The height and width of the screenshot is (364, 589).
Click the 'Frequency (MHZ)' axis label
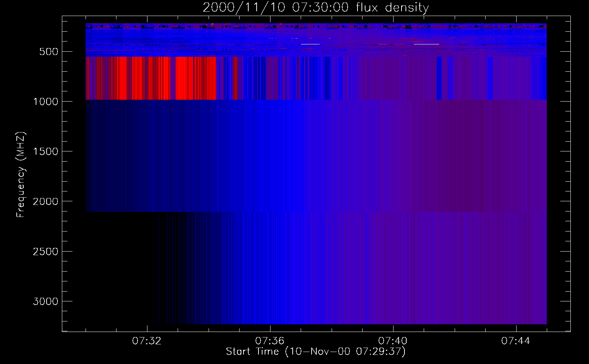(x=21, y=174)
